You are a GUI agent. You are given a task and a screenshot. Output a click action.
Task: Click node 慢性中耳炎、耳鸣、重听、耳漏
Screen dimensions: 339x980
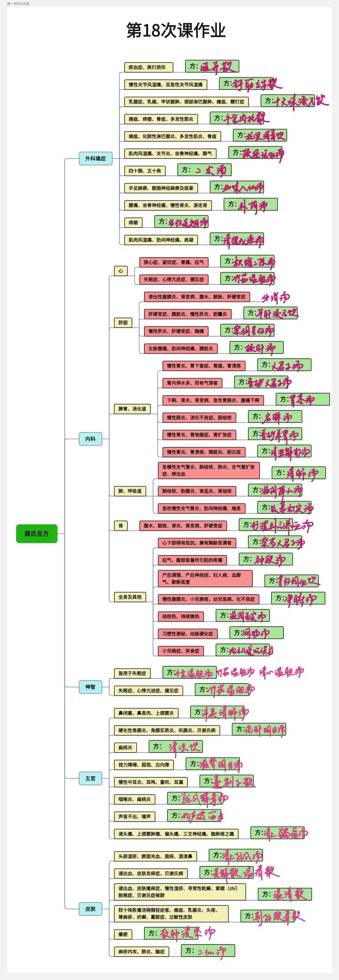tap(151, 782)
